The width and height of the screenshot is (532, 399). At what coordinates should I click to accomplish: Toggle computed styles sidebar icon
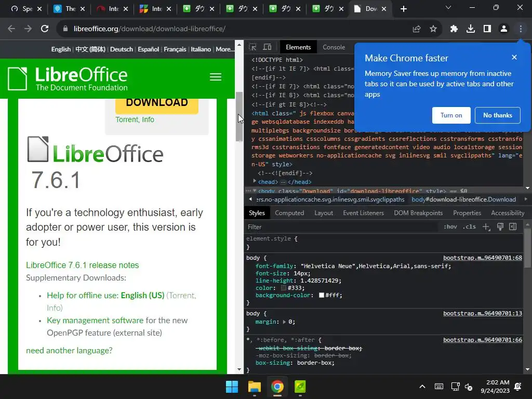(513, 227)
